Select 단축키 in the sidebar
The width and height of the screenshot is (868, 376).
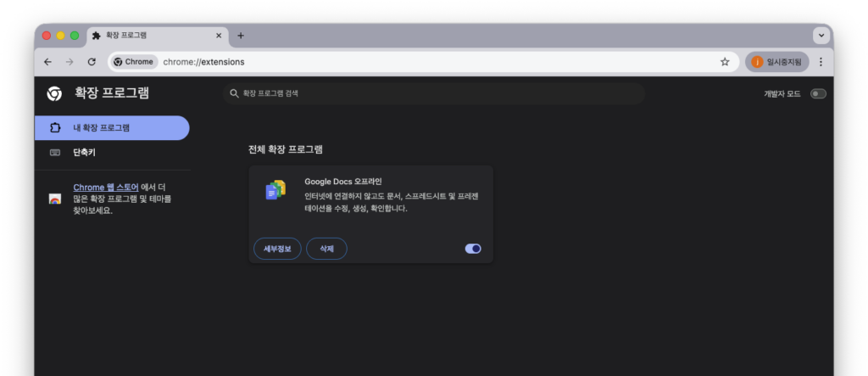tap(84, 153)
